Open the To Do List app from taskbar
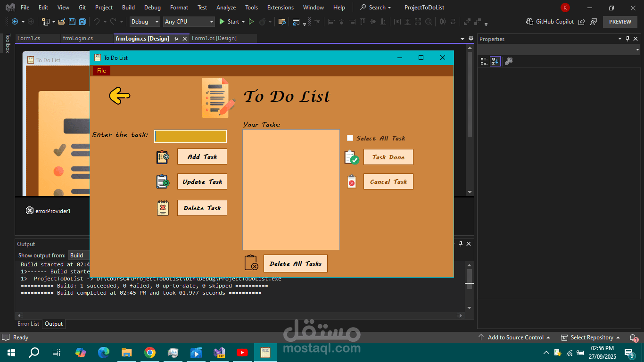This screenshot has height=362, width=644. point(265,352)
